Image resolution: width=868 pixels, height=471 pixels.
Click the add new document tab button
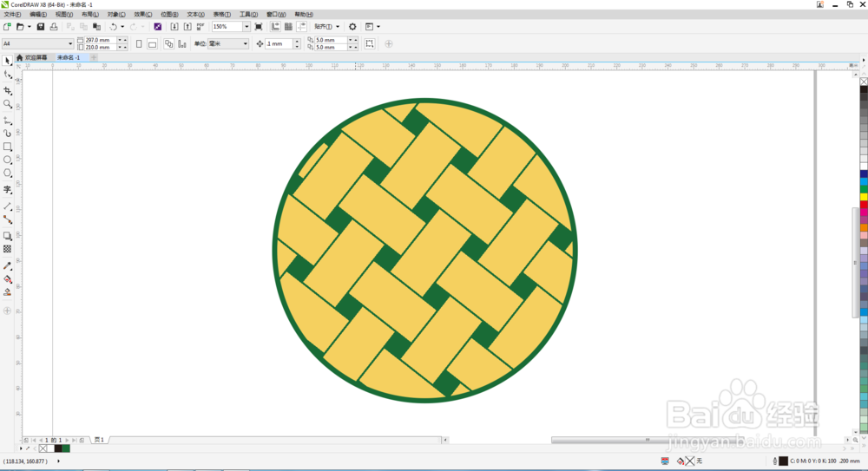point(94,57)
